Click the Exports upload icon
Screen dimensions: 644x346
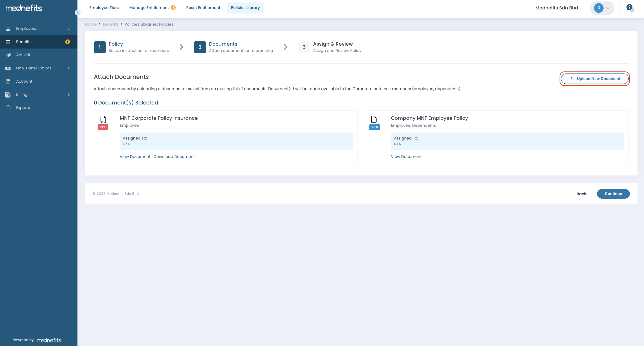coord(8,108)
